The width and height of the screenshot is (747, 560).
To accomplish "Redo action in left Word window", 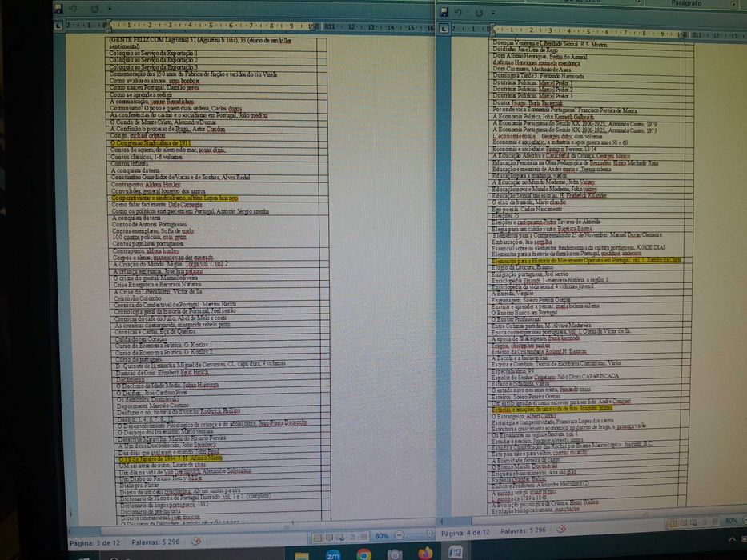I will pyautogui.click(x=94, y=9).
